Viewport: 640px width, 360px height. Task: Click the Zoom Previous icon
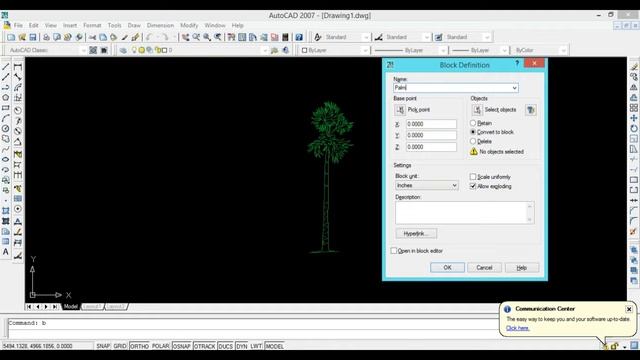pos(218,37)
